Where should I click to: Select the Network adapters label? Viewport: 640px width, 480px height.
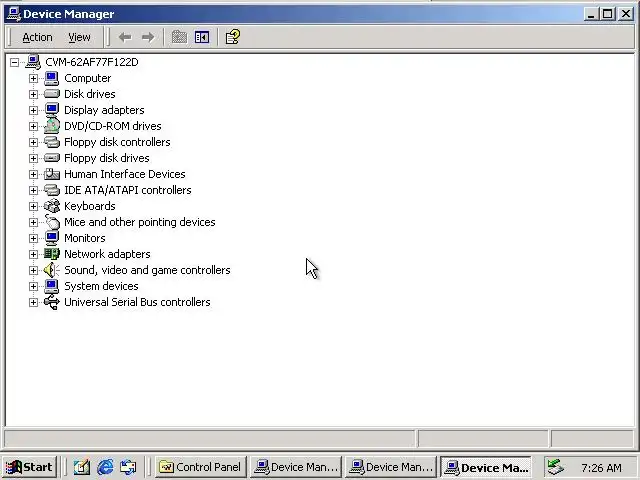click(107, 254)
